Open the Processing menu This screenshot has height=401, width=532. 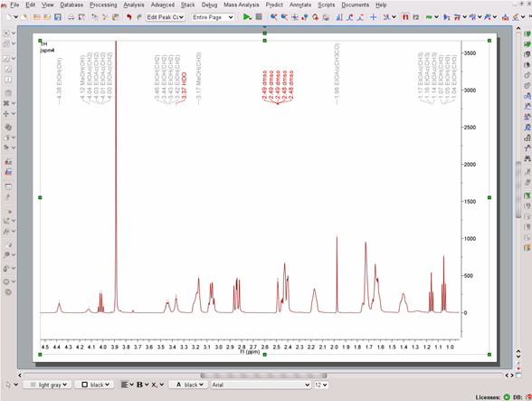[x=103, y=5]
